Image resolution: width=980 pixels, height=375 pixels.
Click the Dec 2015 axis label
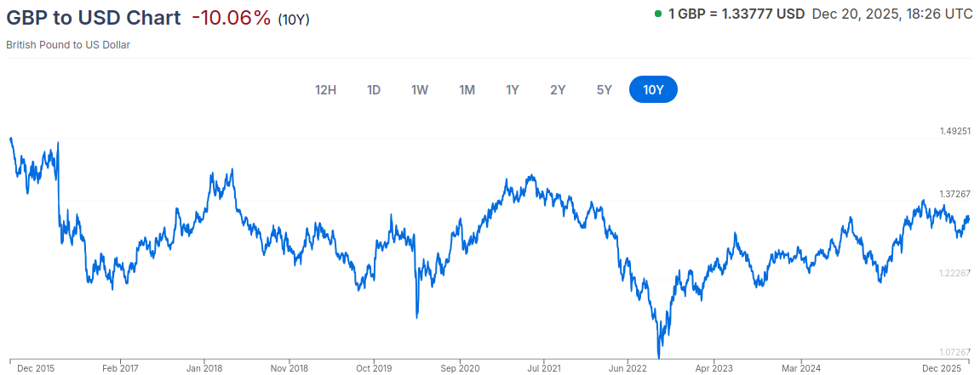36,368
